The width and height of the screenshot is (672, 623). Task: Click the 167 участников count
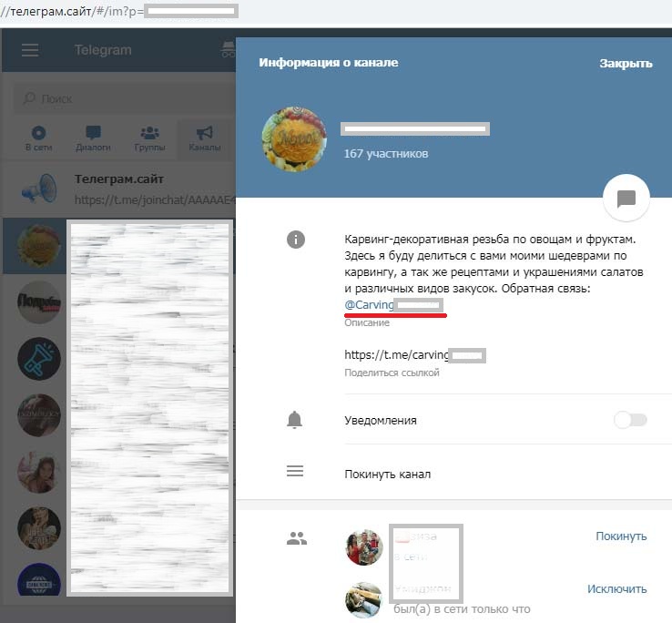[386, 154]
